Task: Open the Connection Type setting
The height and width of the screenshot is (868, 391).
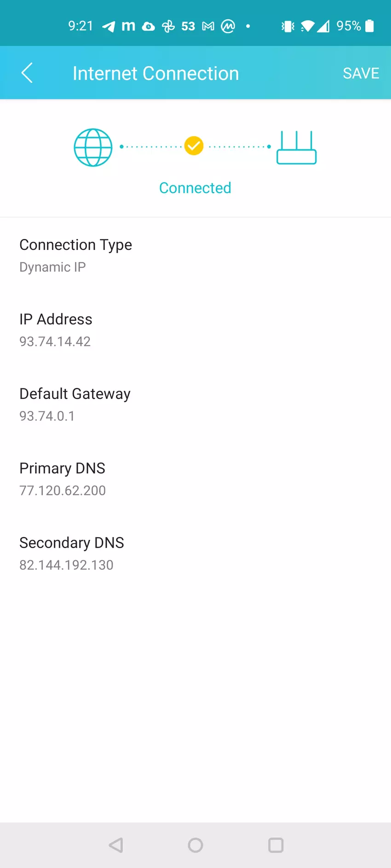Action: tap(75, 245)
